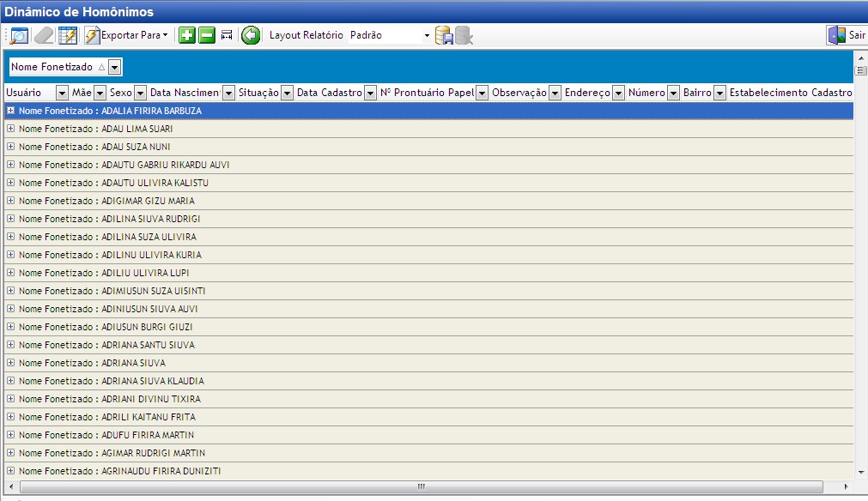The width and height of the screenshot is (868, 501).
Task: Click green plus expand-all icon
Action: [187, 35]
